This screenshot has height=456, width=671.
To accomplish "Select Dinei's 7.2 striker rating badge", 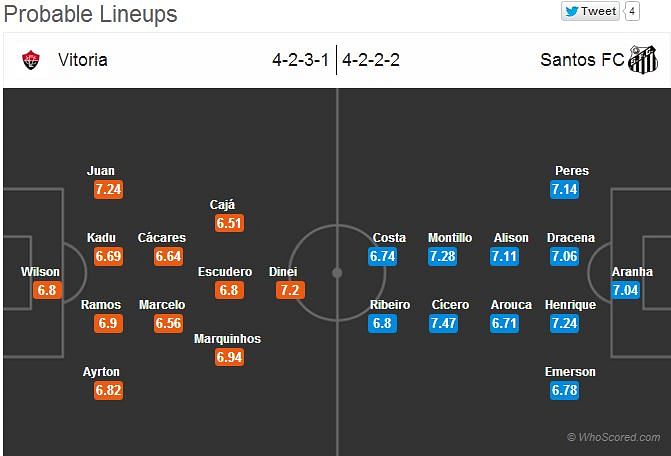I will [x=290, y=290].
